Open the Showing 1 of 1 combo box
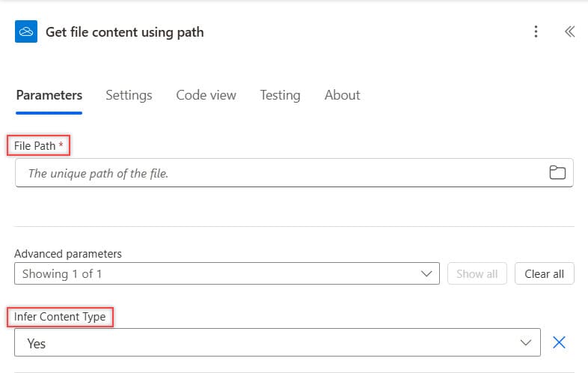 tap(227, 273)
